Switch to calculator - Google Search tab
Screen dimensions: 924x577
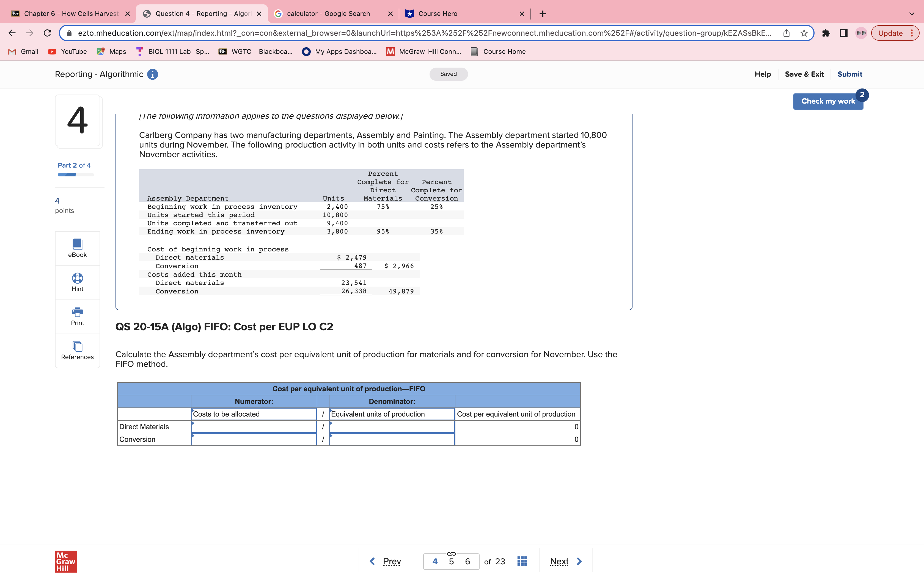click(328, 14)
